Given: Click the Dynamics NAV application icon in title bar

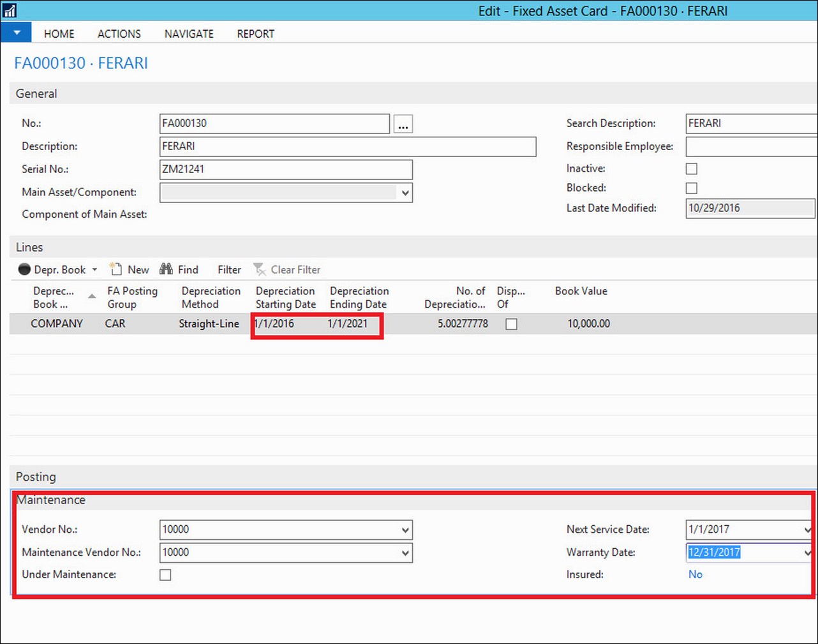Looking at the screenshot, I should pos(9,10).
